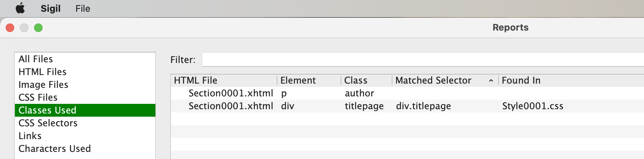This screenshot has width=644, height=159.
Task: Sort by HTML File column
Action: [x=196, y=80]
